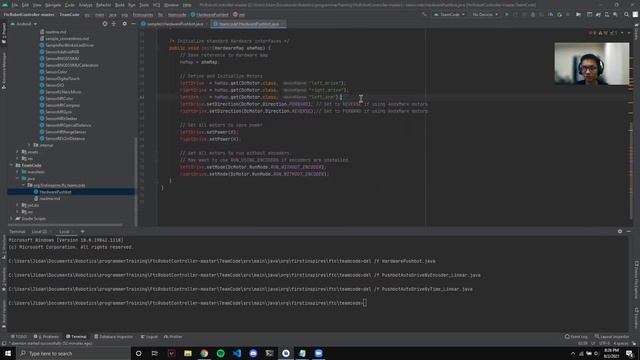Image resolution: width=640 pixels, height=360 pixels.
Task: Open Chrome from the taskbar
Action: point(204,353)
